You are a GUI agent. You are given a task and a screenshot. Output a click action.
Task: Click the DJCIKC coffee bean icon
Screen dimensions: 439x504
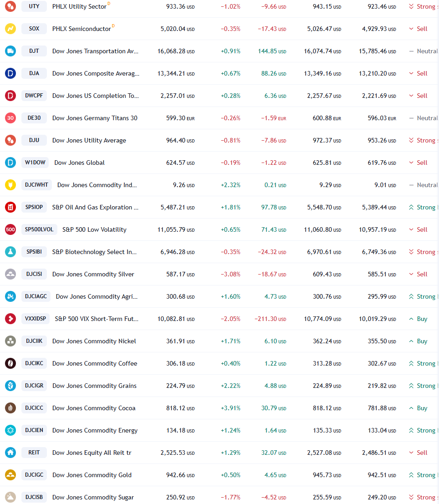pos(10,363)
